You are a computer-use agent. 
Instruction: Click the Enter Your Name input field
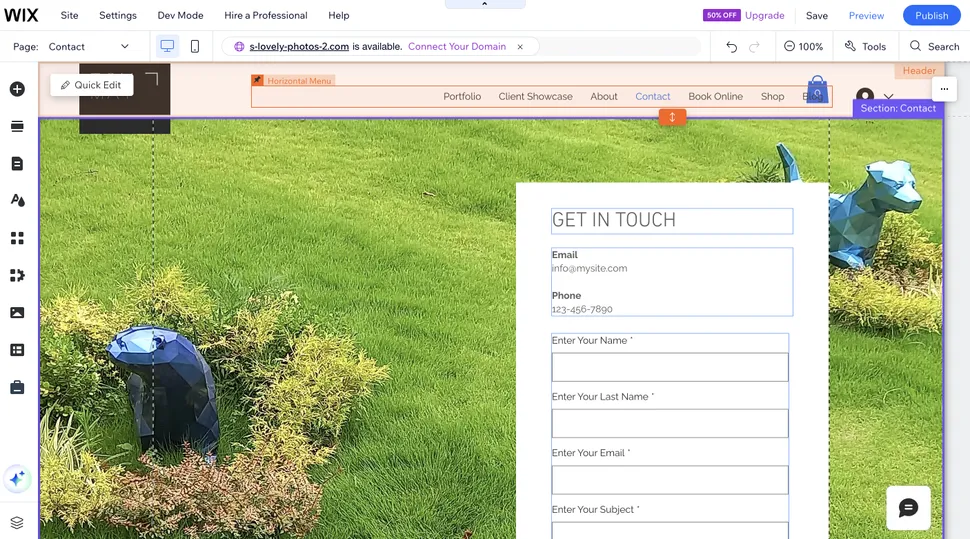pyautogui.click(x=670, y=367)
